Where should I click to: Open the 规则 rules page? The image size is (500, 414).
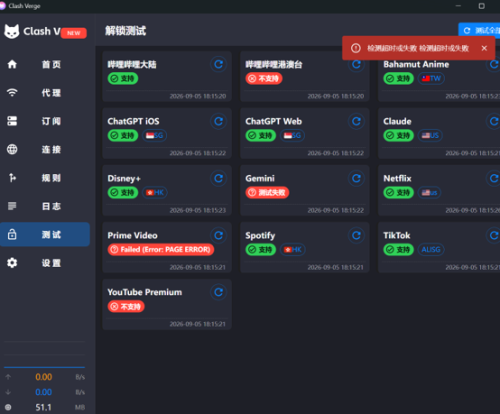(45, 178)
